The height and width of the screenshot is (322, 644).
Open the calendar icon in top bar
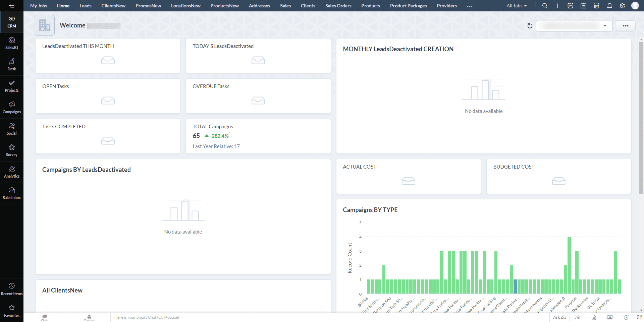point(583,6)
